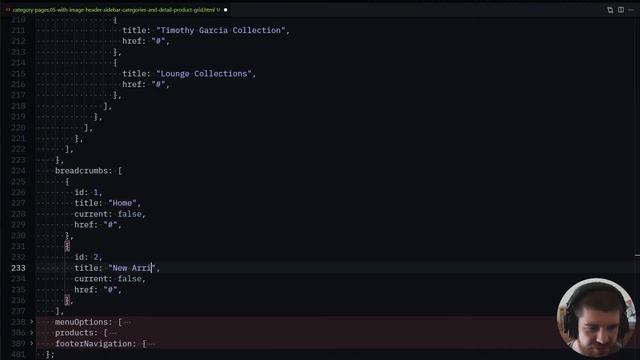The image size is (640, 360).
Task: Click the href on line 229
Action: click(98, 224)
